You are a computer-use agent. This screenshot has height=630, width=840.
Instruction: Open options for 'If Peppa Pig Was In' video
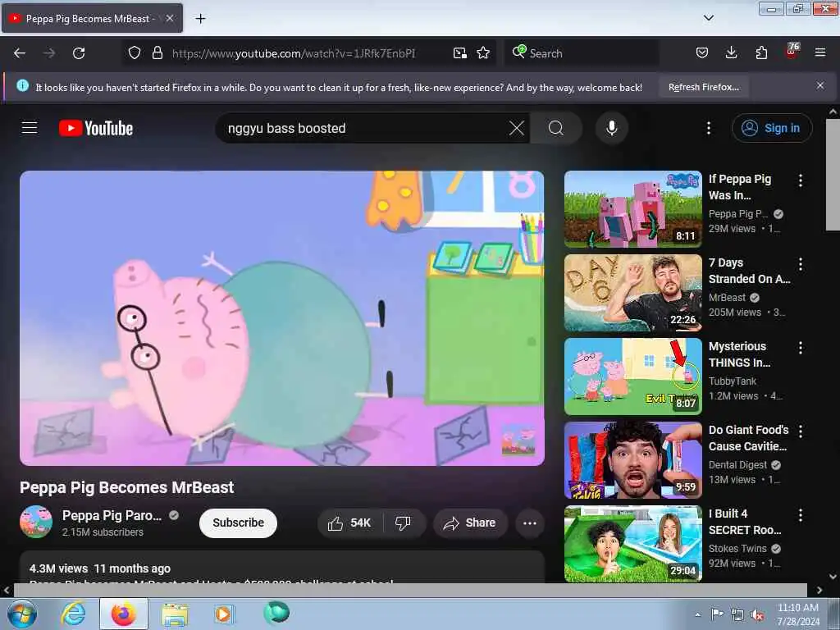point(801,180)
